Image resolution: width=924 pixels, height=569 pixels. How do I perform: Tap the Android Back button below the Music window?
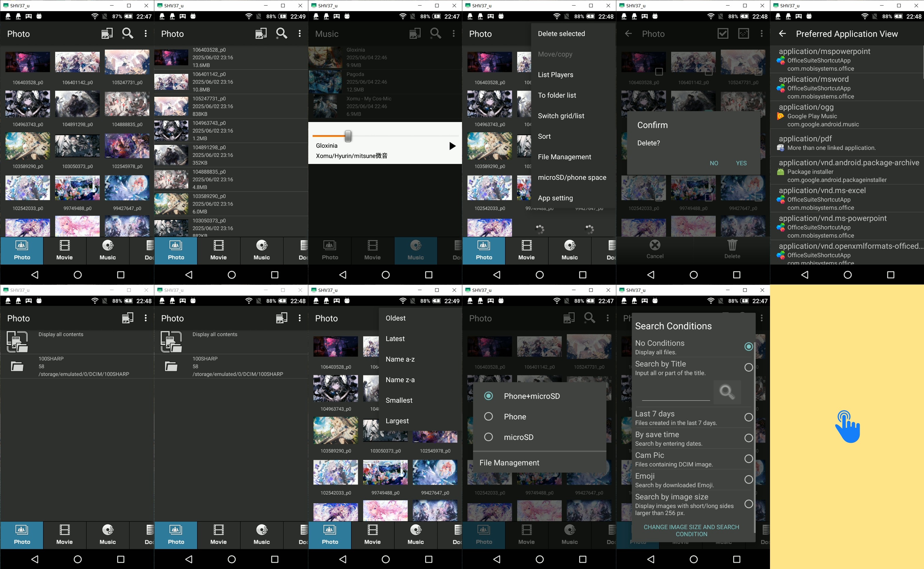pos(343,275)
